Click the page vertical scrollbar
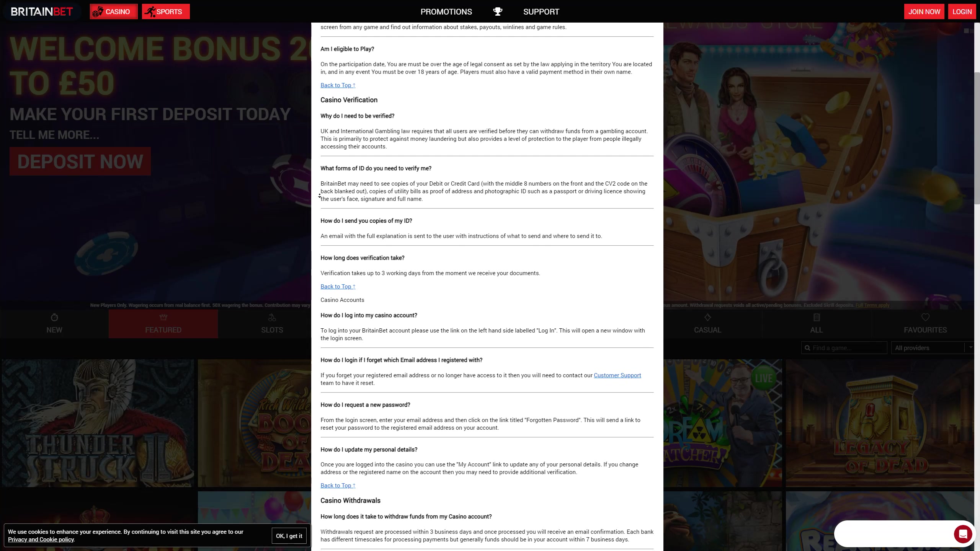Viewport: 980px width, 551px height. [977, 138]
